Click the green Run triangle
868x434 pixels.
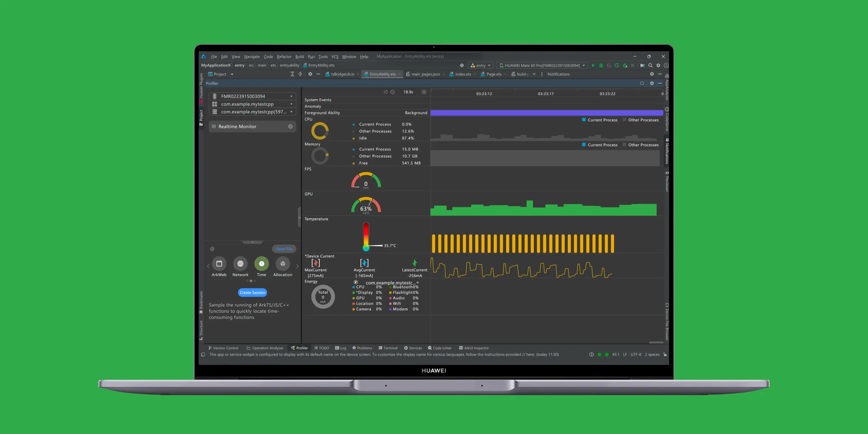[593, 66]
